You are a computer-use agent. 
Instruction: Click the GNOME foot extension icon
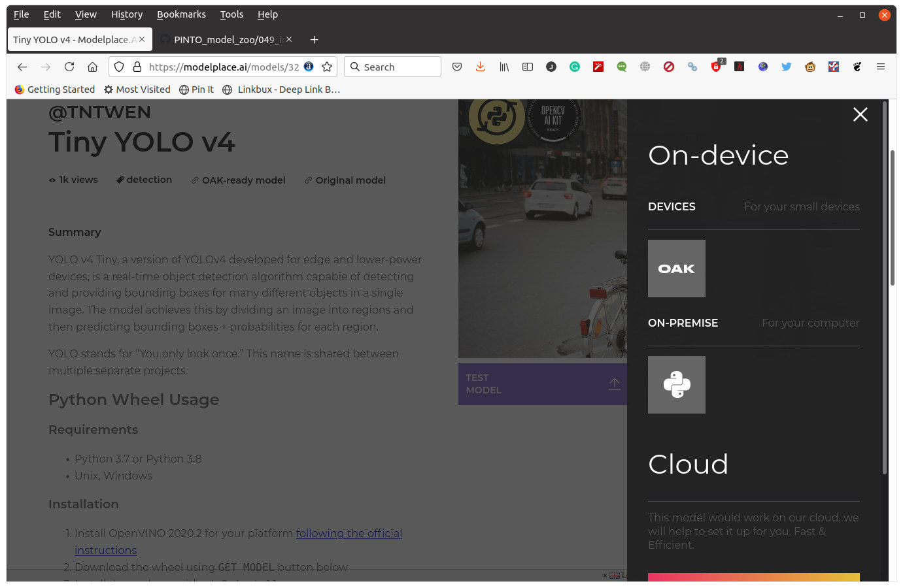[857, 67]
